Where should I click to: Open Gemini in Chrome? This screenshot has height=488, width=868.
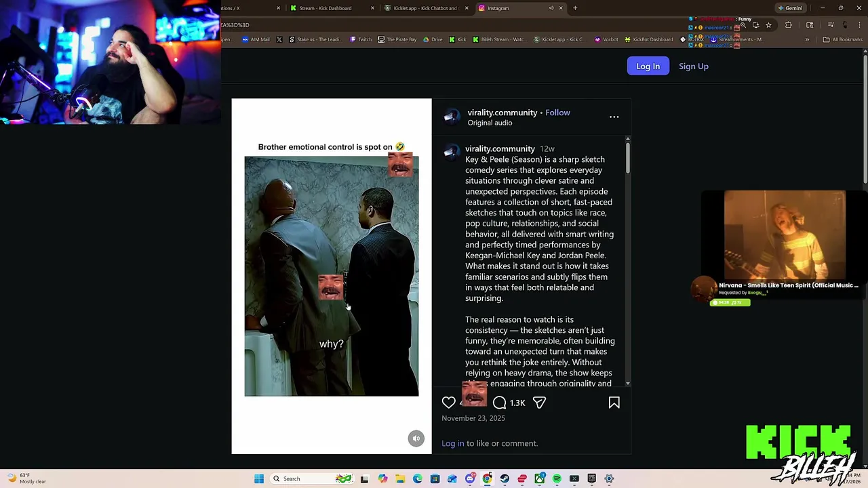click(x=790, y=8)
